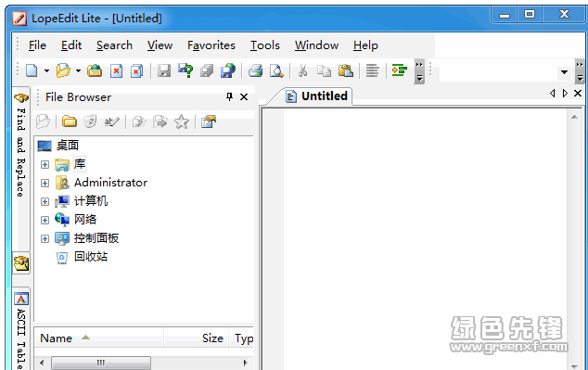
Task: Click the previous document tab arrow
Action: pos(553,94)
